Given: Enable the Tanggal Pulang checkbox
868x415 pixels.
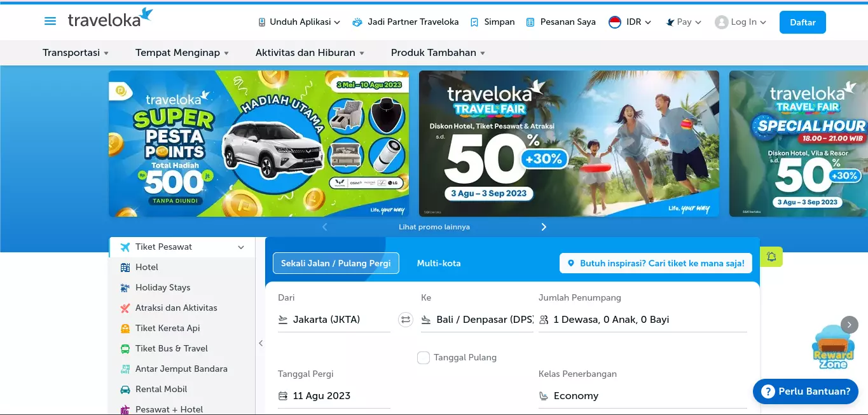Looking at the screenshot, I should click(x=424, y=358).
